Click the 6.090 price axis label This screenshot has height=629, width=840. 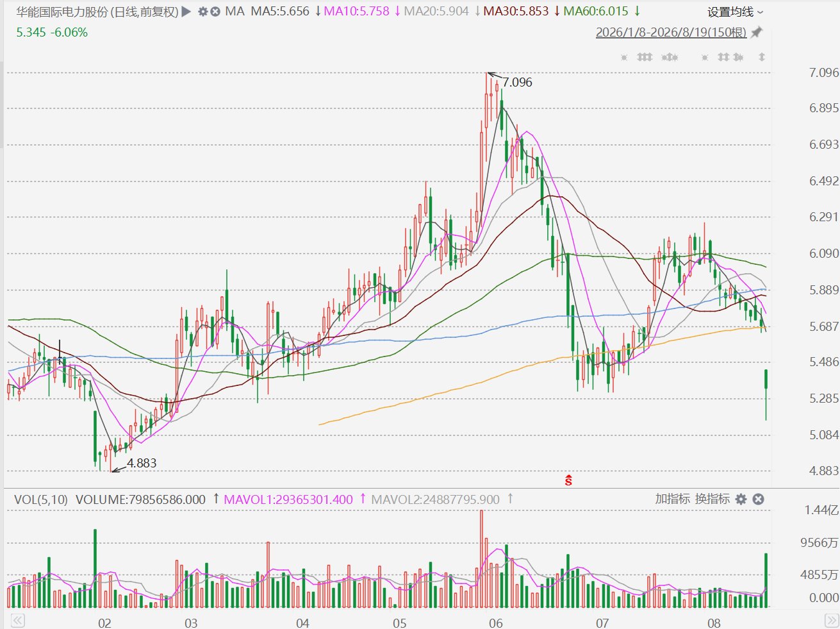click(824, 253)
